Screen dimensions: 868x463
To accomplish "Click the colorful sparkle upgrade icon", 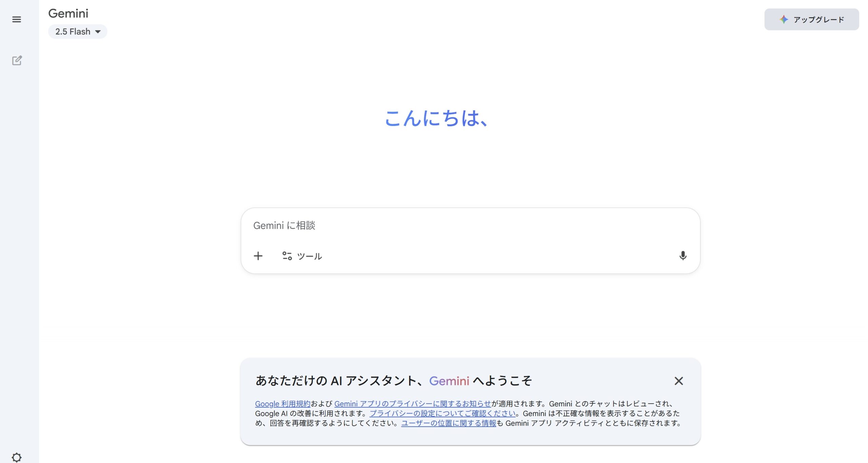I will pos(783,19).
